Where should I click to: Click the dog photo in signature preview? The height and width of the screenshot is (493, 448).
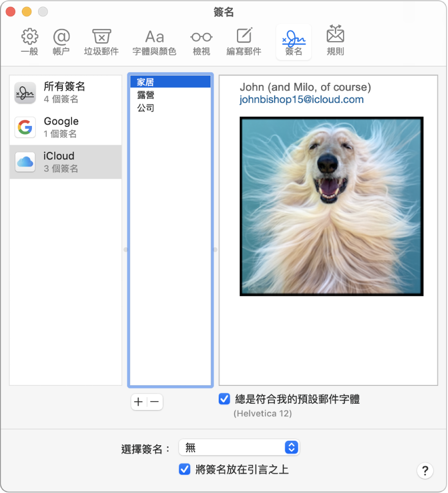[x=331, y=206]
